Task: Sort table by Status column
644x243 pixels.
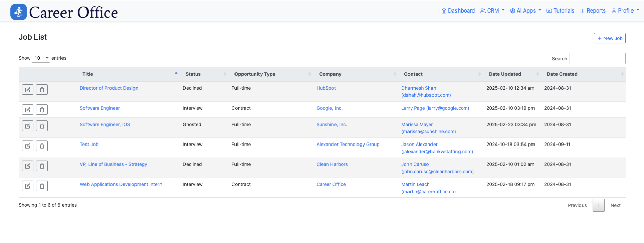Action: pyautogui.click(x=193, y=74)
